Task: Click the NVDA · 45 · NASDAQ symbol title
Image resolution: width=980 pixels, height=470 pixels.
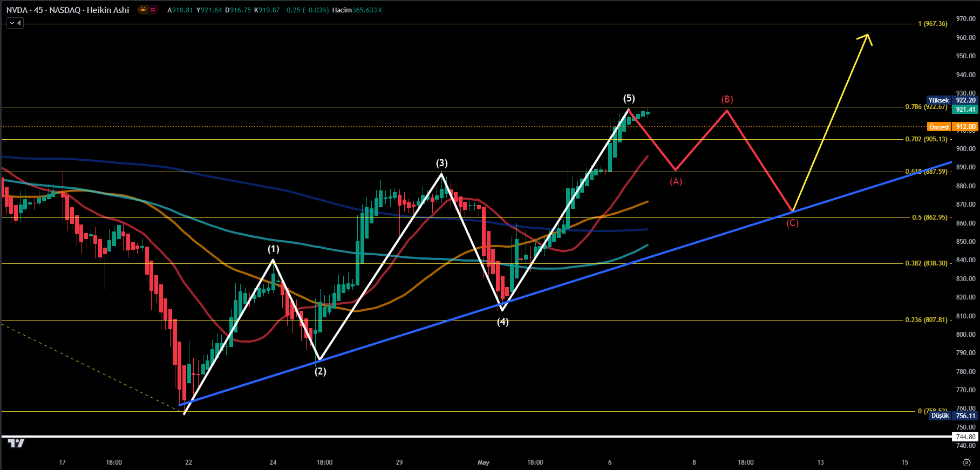Action: coord(67,10)
